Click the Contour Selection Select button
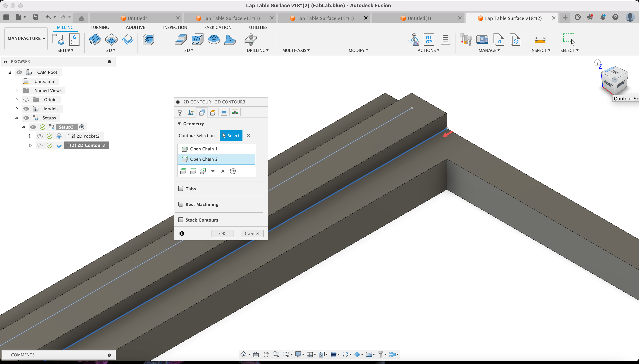639x364 pixels. point(231,135)
